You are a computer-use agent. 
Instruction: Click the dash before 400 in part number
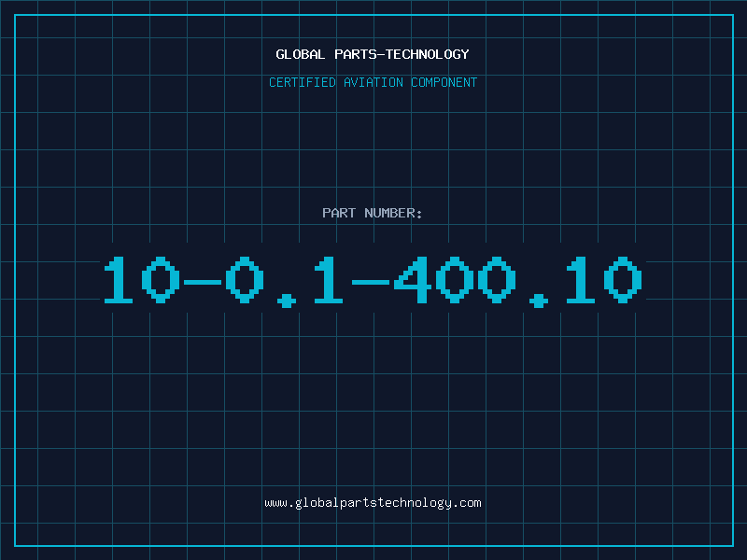(371, 283)
